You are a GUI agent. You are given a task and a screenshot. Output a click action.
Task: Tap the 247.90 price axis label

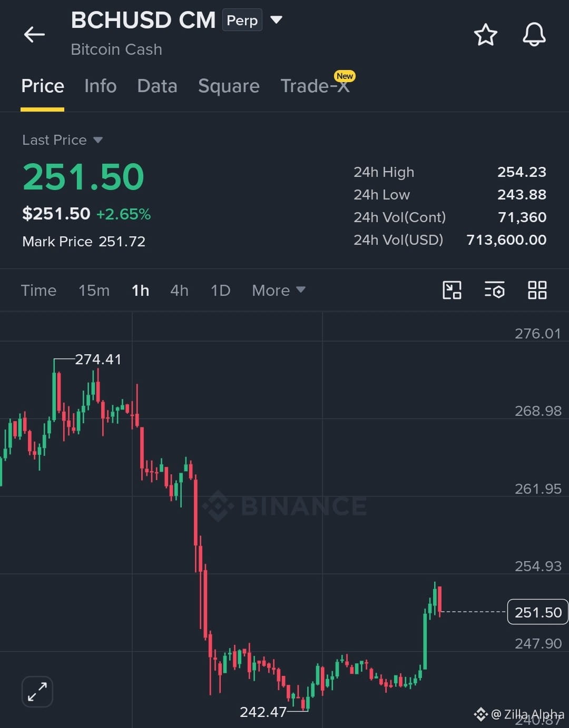click(x=538, y=644)
